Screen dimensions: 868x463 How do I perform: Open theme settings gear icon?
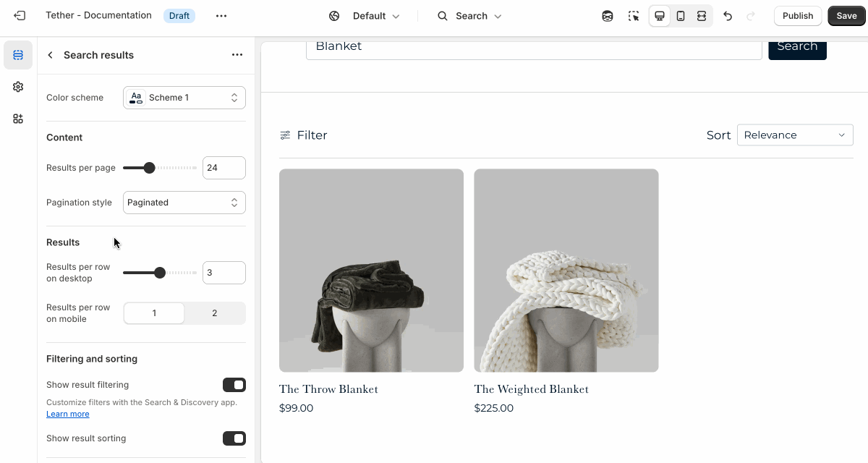click(x=18, y=87)
